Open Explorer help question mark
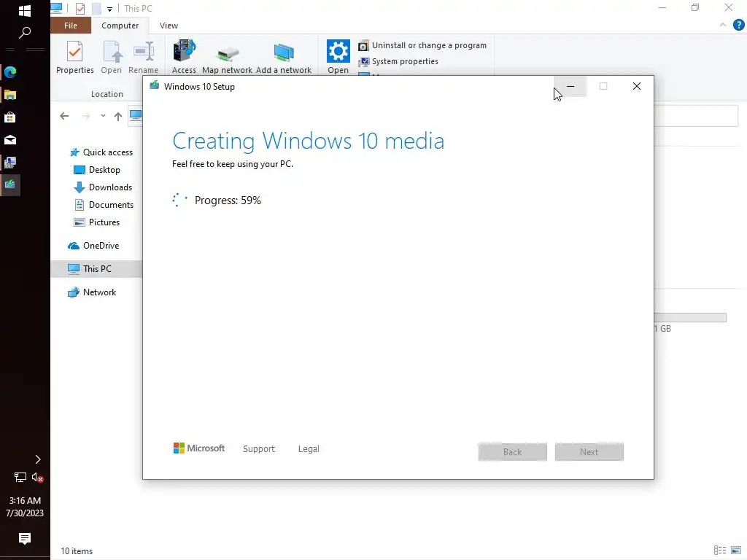Image resolution: width=747 pixels, height=560 pixels. [738, 25]
